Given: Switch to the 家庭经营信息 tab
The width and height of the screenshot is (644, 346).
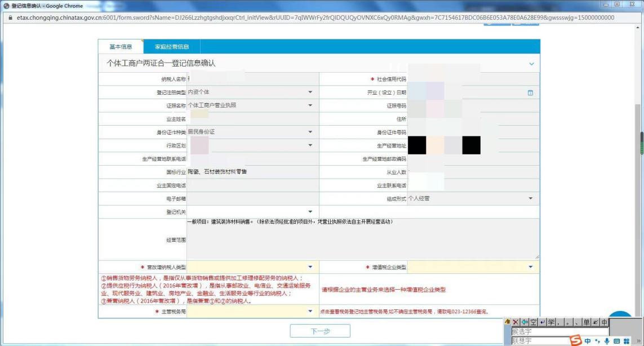Looking at the screenshot, I should click(x=172, y=47).
